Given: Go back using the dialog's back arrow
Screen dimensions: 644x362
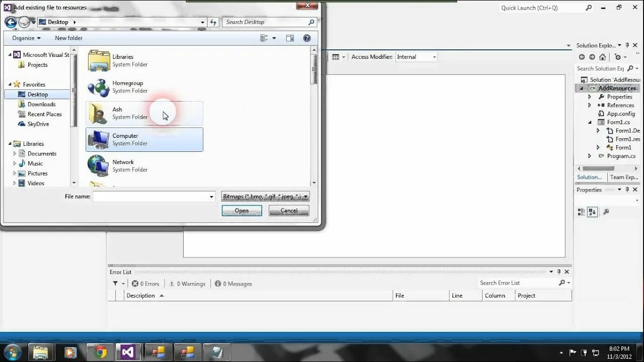Looking at the screenshot, I should pyautogui.click(x=11, y=22).
